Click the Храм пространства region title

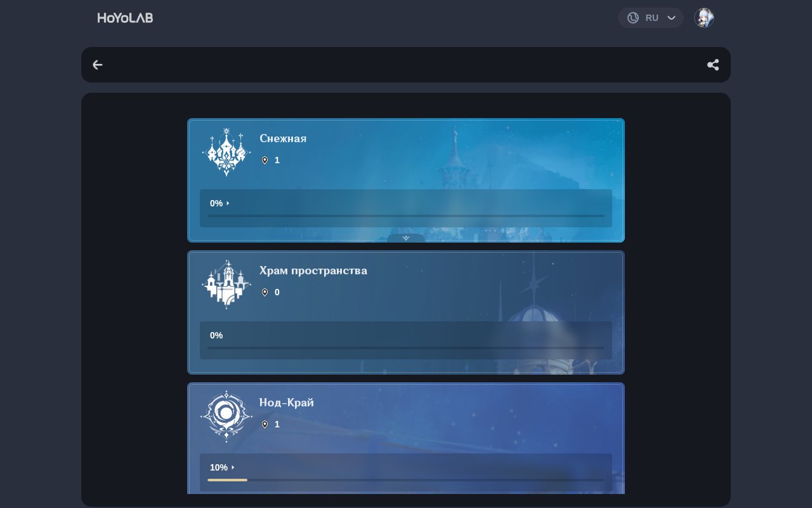pyautogui.click(x=313, y=271)
